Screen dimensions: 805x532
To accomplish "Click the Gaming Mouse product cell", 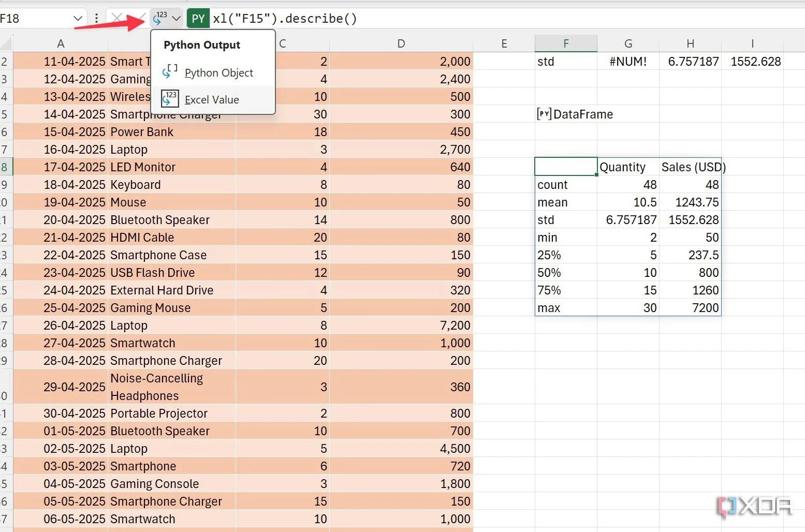I will [x=172, y=307].
